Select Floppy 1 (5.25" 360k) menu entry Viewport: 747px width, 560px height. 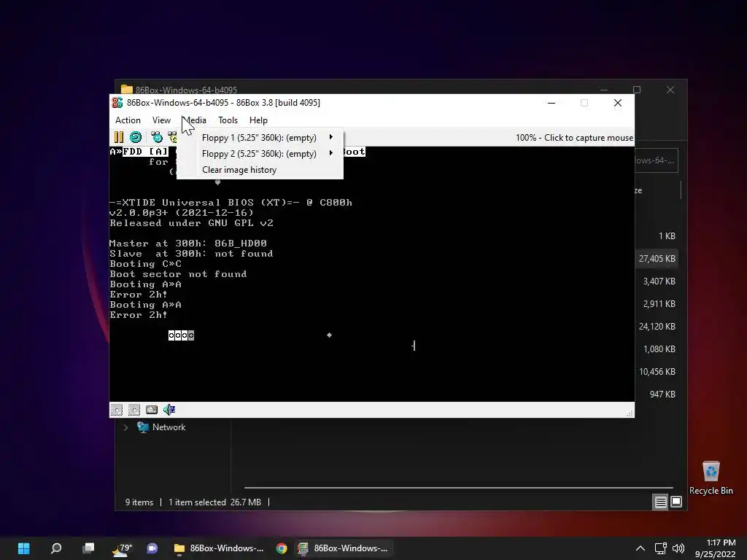click(x=260, y=138)
